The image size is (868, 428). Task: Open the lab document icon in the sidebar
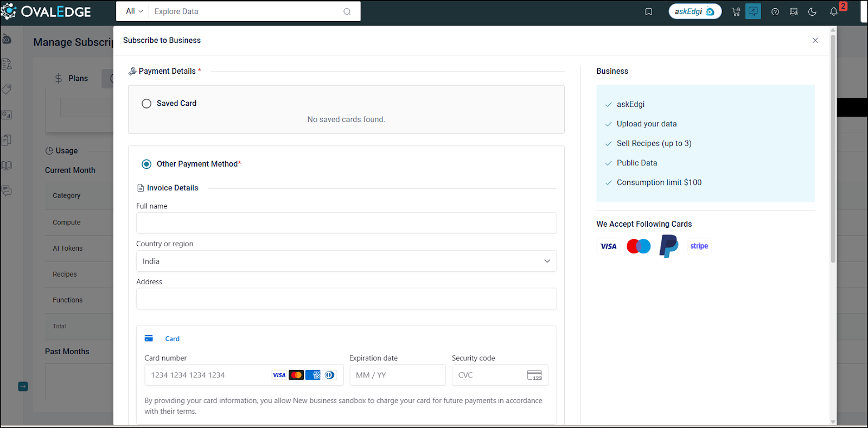(7, 64)
